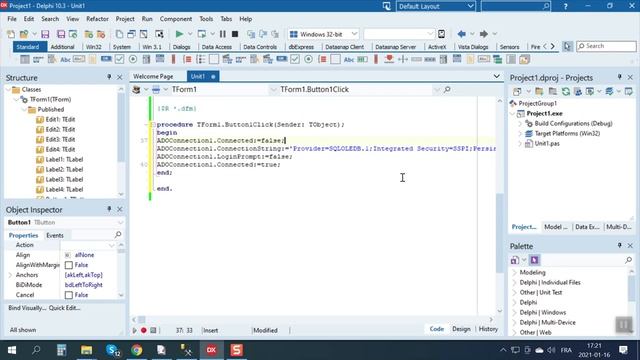
Task: Navigate back with blue left arrow
Action: pyautogui.click(x=462, y=34)
